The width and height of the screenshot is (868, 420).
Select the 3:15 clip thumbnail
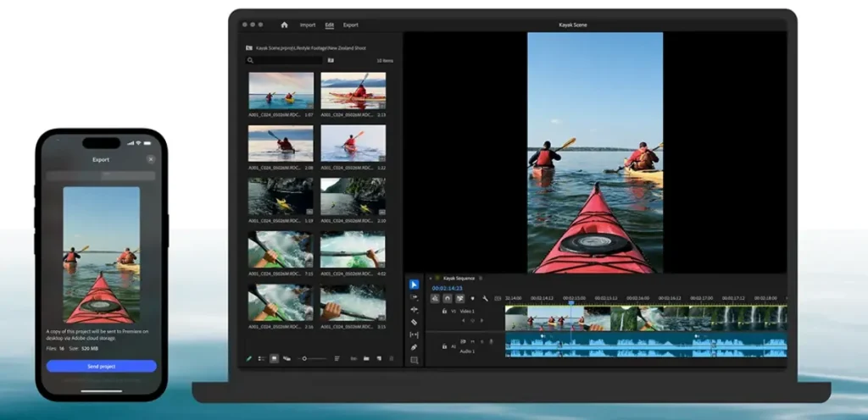[353, 302]
